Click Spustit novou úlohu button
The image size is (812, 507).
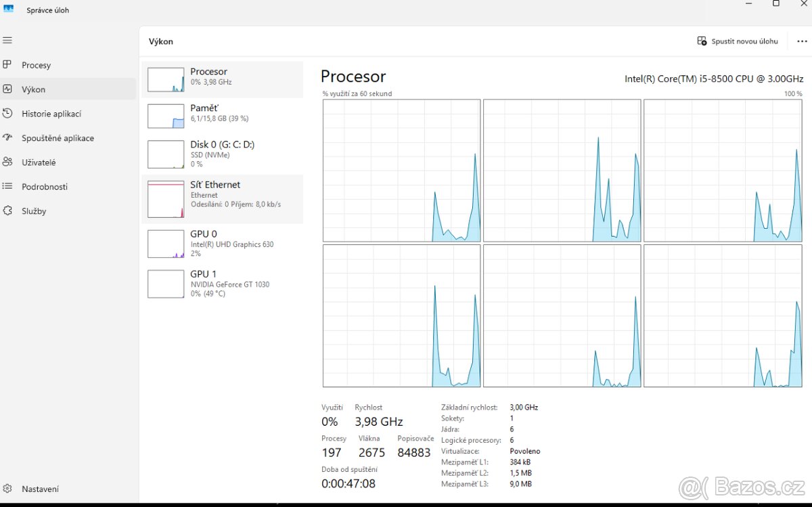[737, 41]
